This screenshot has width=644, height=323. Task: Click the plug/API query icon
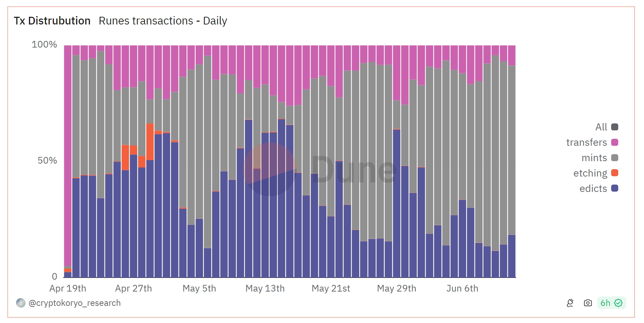coord(570,303)
